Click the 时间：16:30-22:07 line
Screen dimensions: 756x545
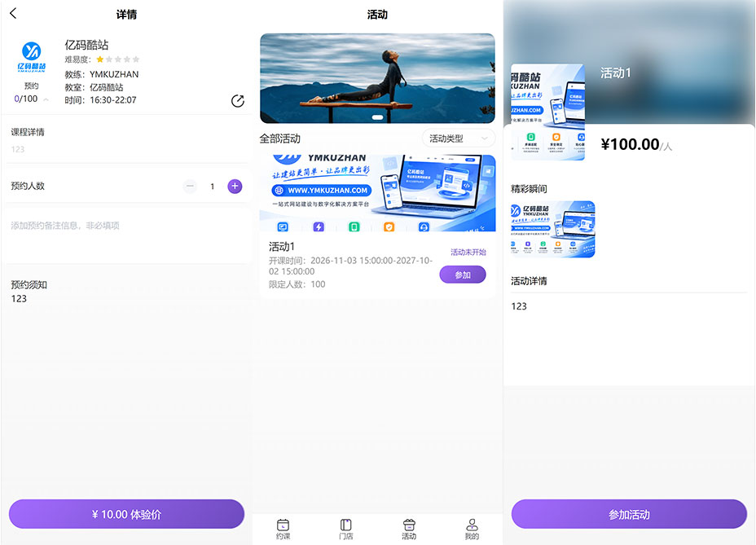pos(101,100)
